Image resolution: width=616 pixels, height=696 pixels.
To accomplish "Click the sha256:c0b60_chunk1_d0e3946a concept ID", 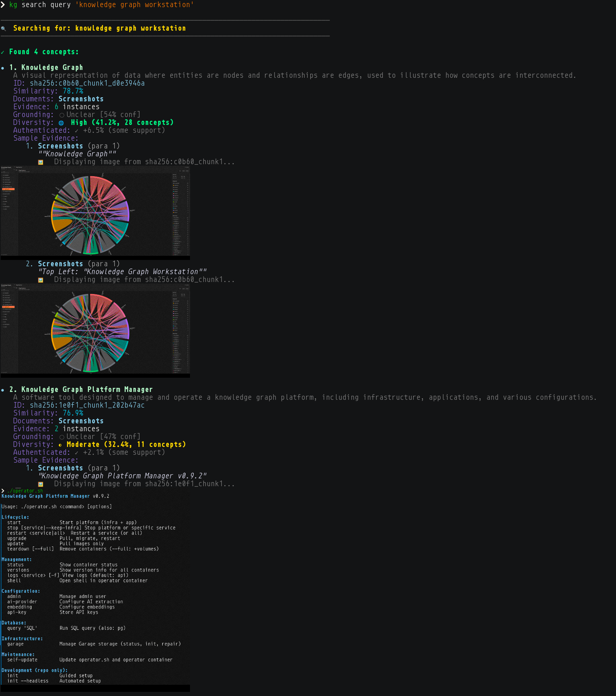I will (x=87, y=83).
